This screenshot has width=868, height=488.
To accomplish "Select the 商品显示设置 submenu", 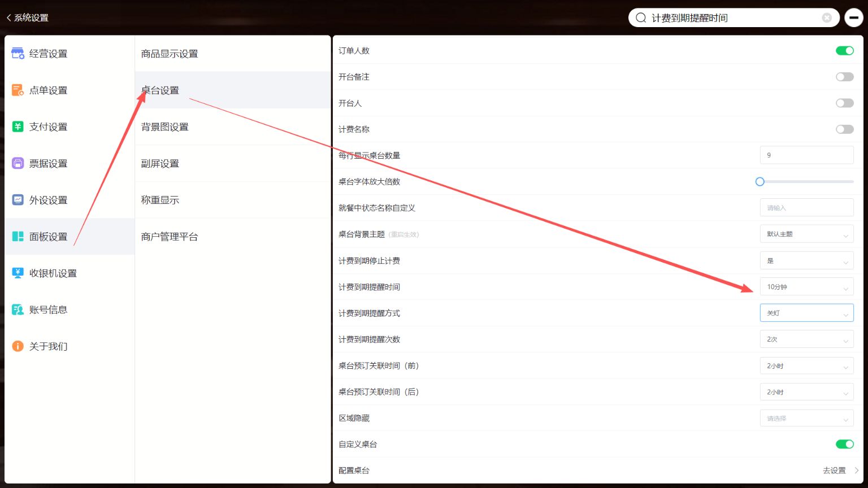I will [x=233, y=54].
